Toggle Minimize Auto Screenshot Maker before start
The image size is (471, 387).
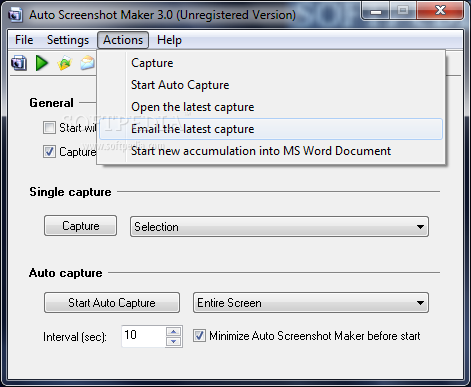point(199,336)
